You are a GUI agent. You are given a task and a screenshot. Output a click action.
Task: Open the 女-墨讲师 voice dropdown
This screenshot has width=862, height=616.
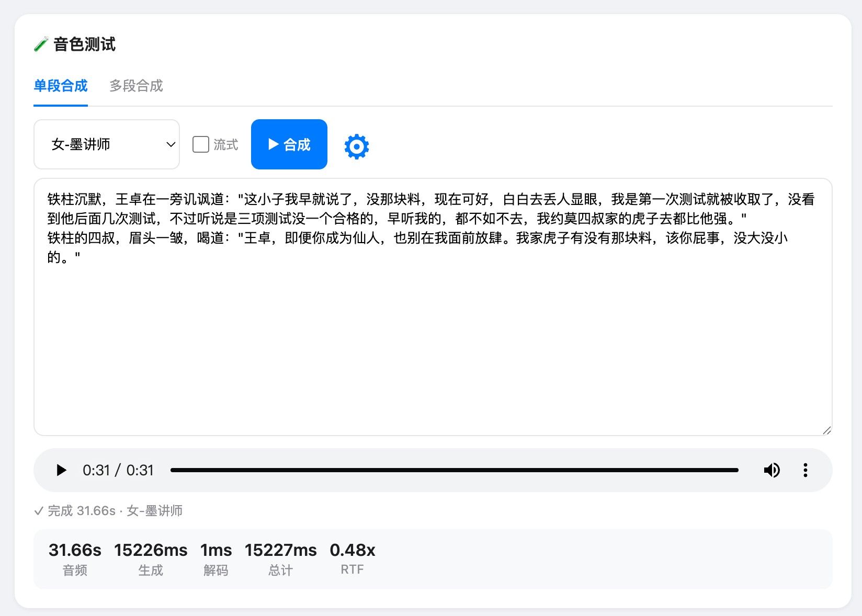point(107,144)
